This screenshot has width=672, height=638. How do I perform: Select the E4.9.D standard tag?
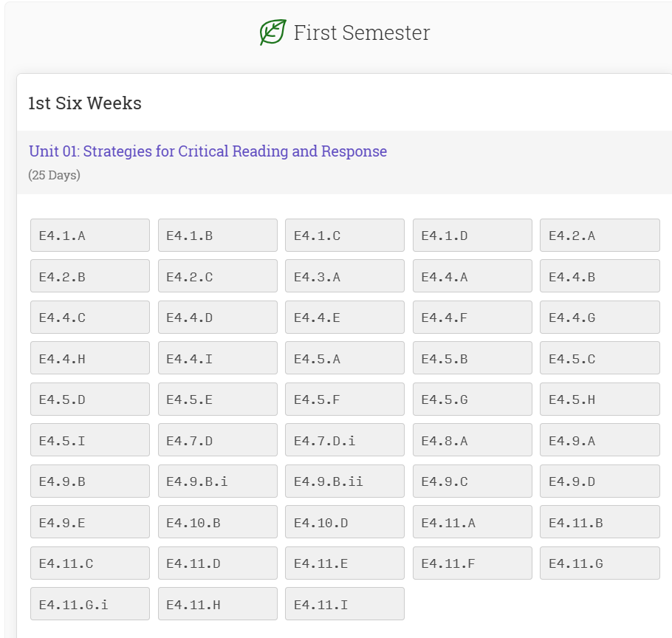pyautogui.click(x=600, y=481)
